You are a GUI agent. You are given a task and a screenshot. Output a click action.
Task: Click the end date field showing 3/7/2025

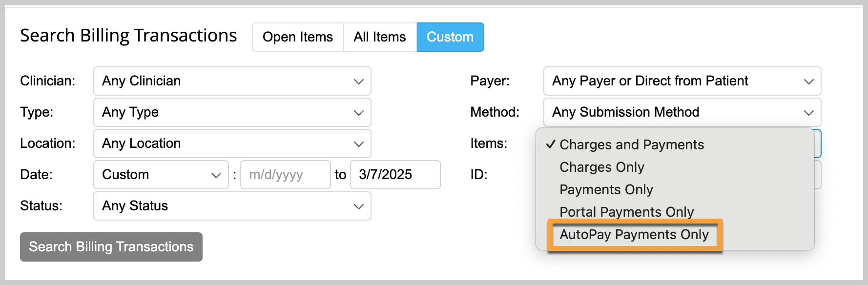395,175
